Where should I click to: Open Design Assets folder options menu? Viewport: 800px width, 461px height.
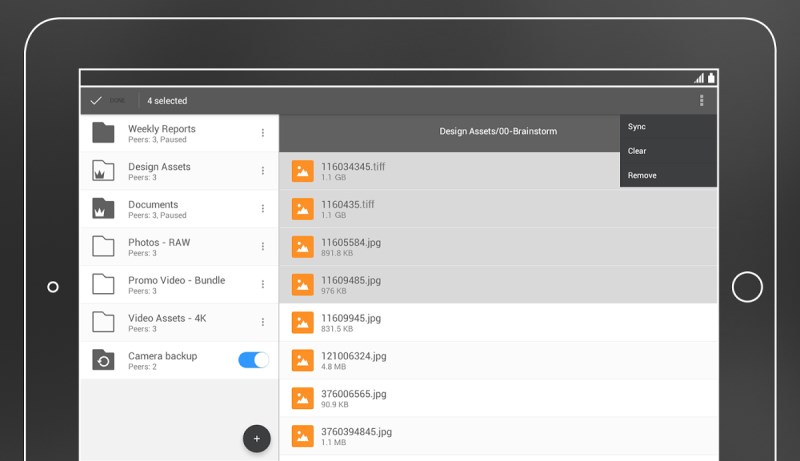[x=263, y=170]
